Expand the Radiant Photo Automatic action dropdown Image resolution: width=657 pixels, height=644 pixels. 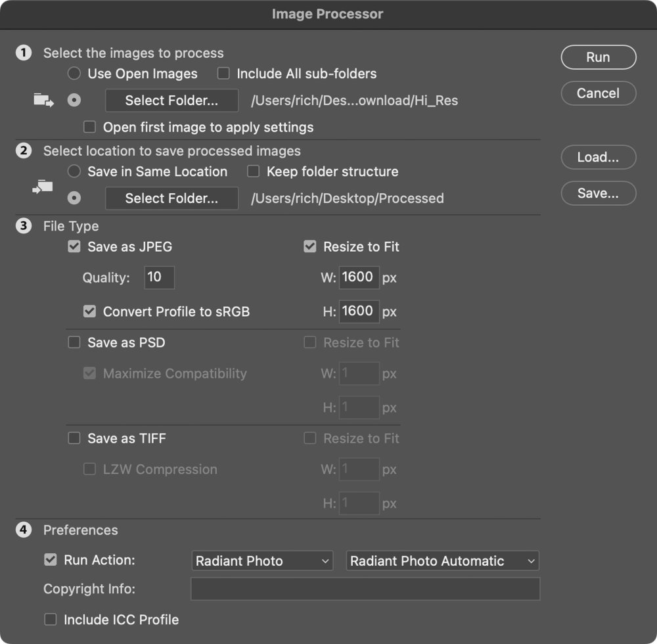click(x=442, y=561)
